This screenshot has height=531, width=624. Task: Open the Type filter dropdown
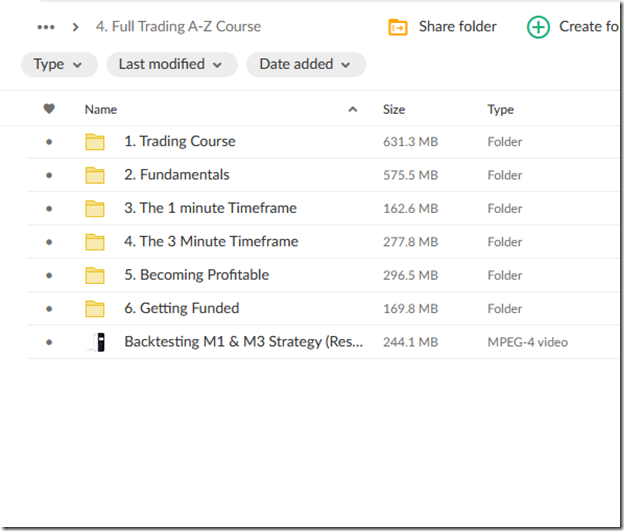pos(59,64)
